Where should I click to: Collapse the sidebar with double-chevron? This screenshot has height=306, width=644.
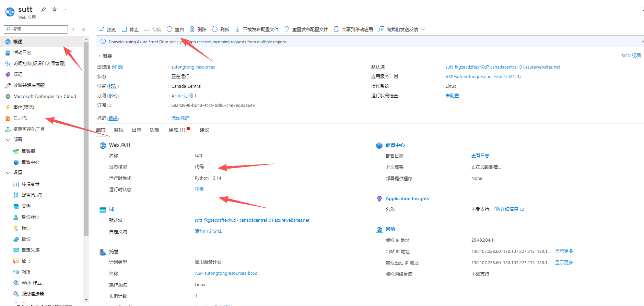84,29
